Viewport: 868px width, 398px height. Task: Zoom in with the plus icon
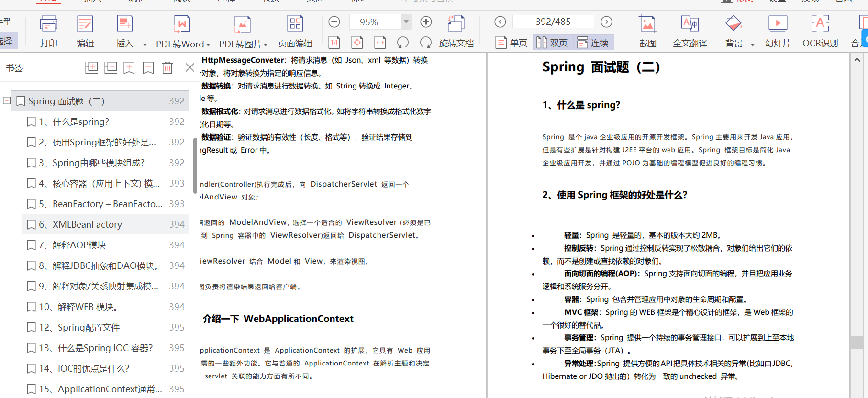426,22
